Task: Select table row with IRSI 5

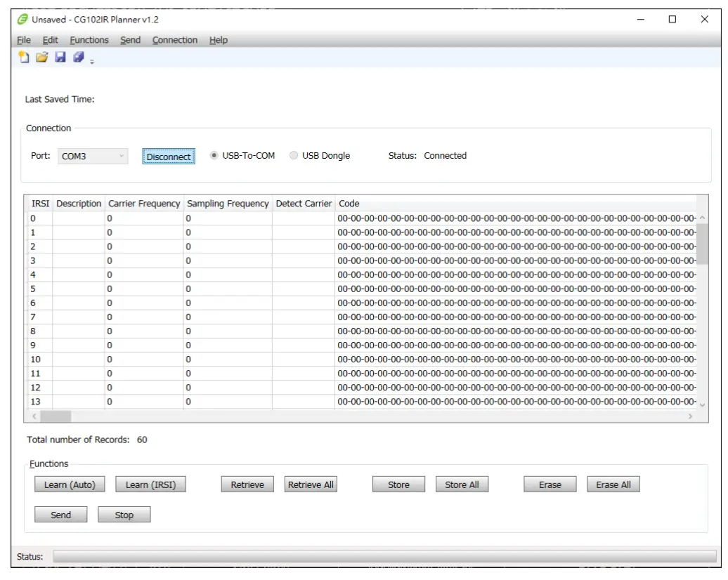Action: click(362, 289)
